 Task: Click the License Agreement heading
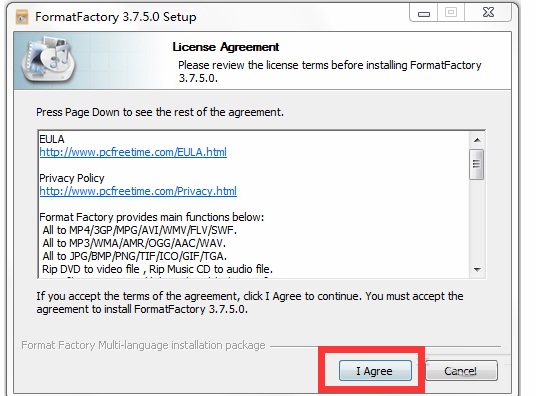pyautogui.click(x=226, y=47)
